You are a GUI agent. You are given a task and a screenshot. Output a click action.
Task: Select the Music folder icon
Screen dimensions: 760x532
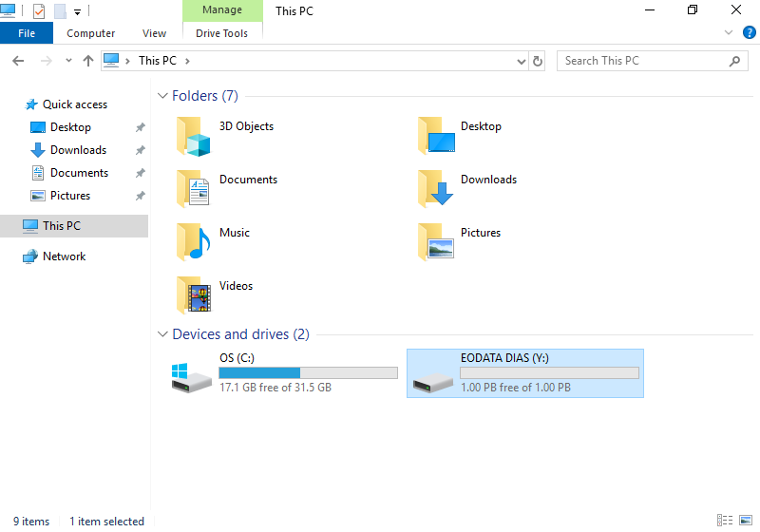194,242
